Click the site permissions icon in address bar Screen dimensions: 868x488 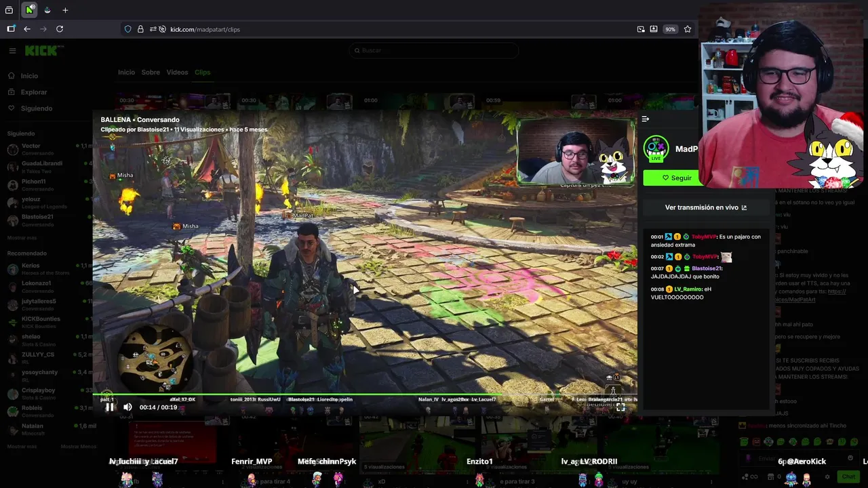(x=153, y=29)
